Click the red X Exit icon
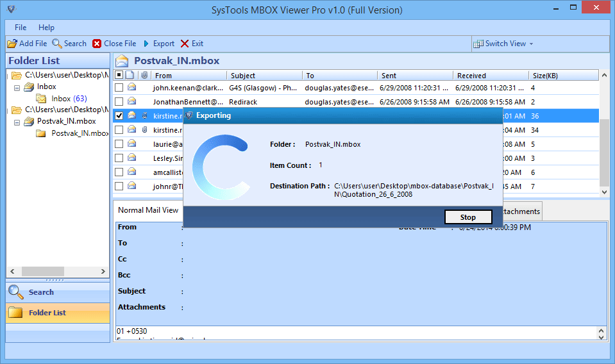This screenshot has height=364, width=615. (185, 44)
